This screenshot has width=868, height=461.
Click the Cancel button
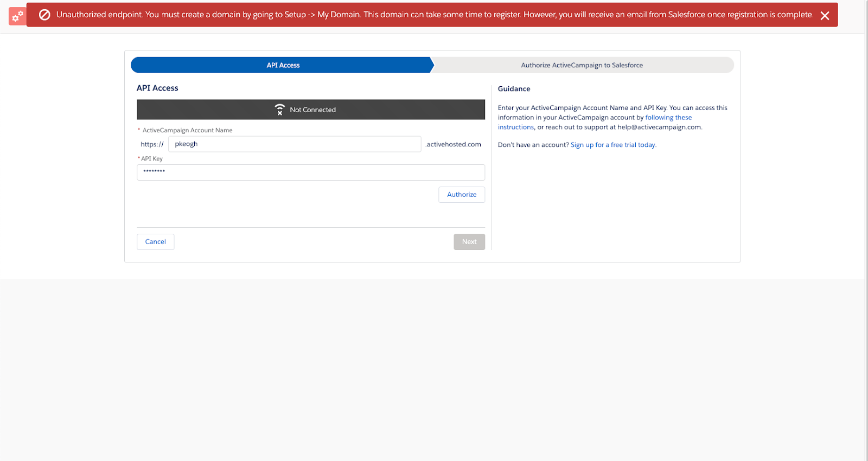tap(156, 242)
